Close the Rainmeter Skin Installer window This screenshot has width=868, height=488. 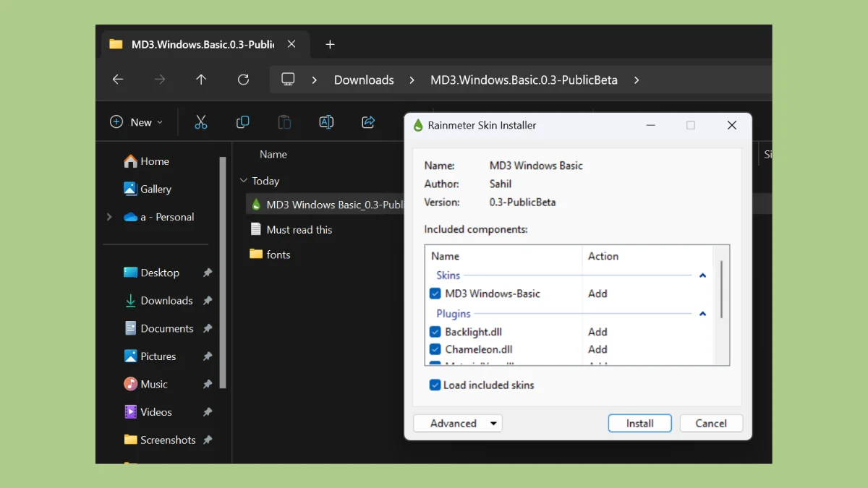(731, 125)
